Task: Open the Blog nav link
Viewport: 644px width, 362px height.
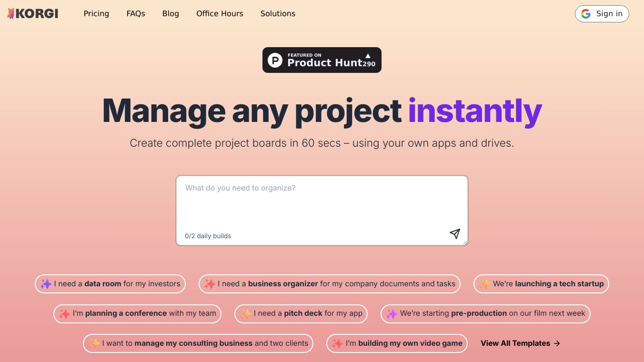Action: tap(171, 14)
